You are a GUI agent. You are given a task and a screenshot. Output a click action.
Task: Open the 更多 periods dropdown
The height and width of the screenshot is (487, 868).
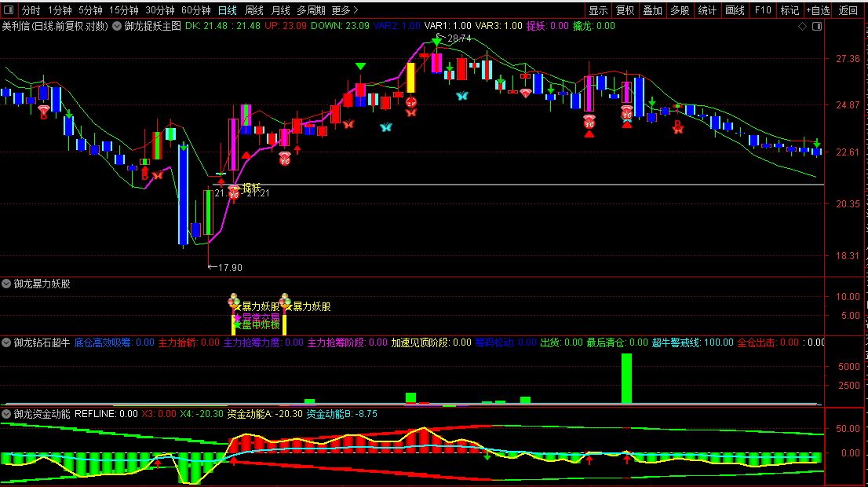click(x=345, y=10)
